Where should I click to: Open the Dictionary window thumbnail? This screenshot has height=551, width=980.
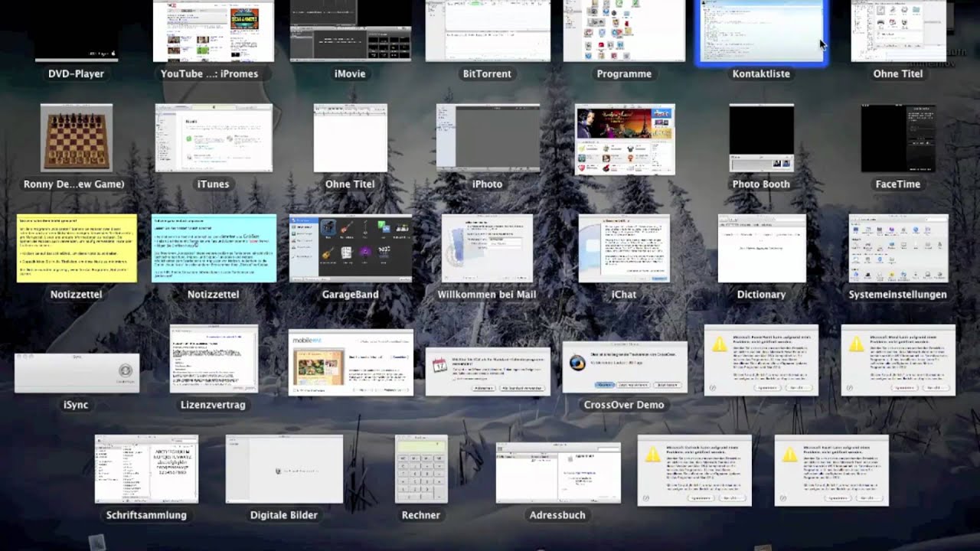[762, 248]
